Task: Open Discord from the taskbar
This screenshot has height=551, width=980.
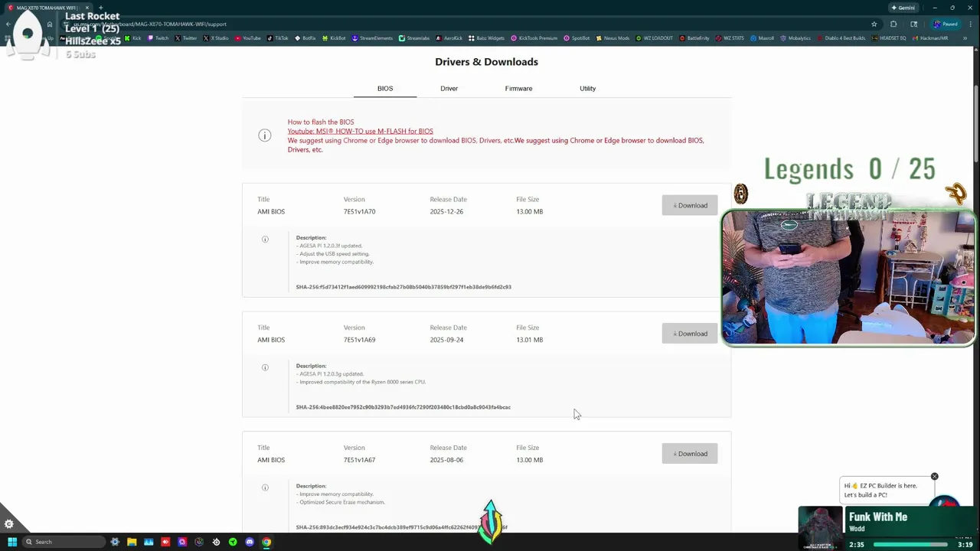Action: (x=250, y=542)
